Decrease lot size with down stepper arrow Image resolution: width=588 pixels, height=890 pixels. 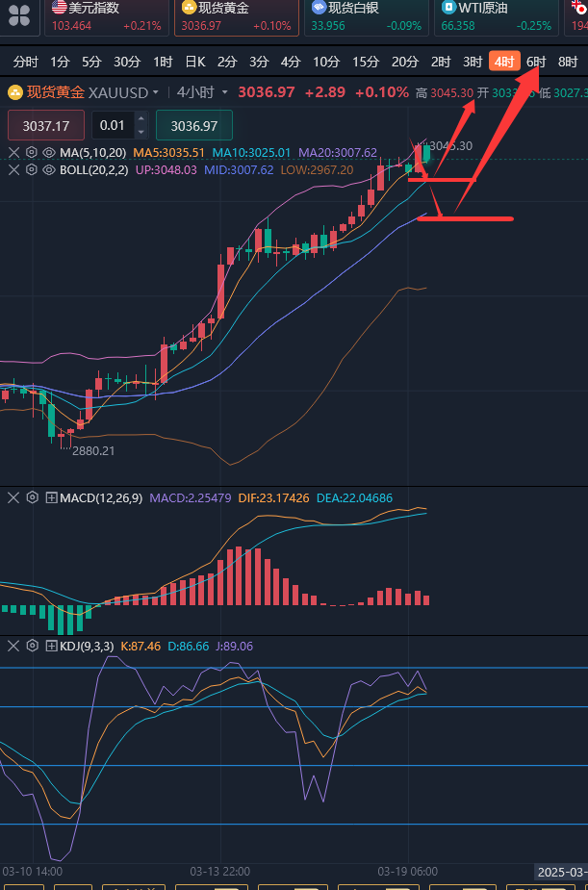pos(141,132)
